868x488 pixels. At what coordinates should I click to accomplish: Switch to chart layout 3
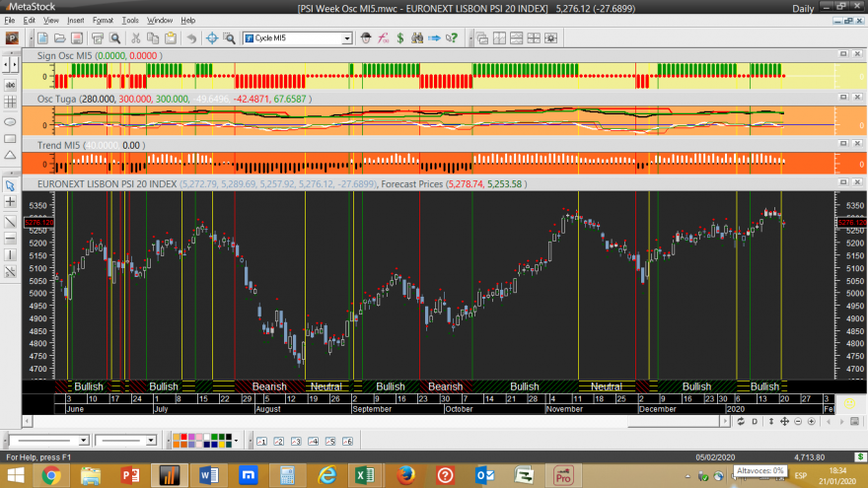[x=296, y=441]
